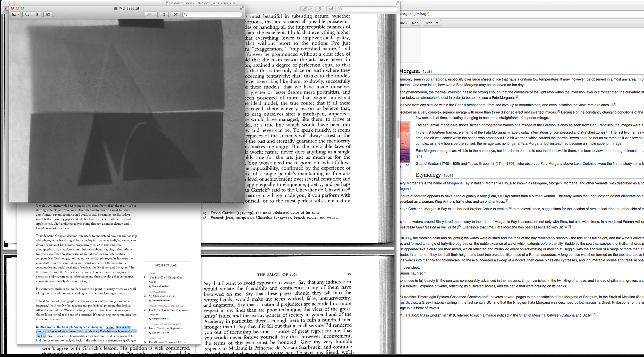Viewport: 644px width, 357px height.
Task: Click the Non translation button
Action: point(415,23)
